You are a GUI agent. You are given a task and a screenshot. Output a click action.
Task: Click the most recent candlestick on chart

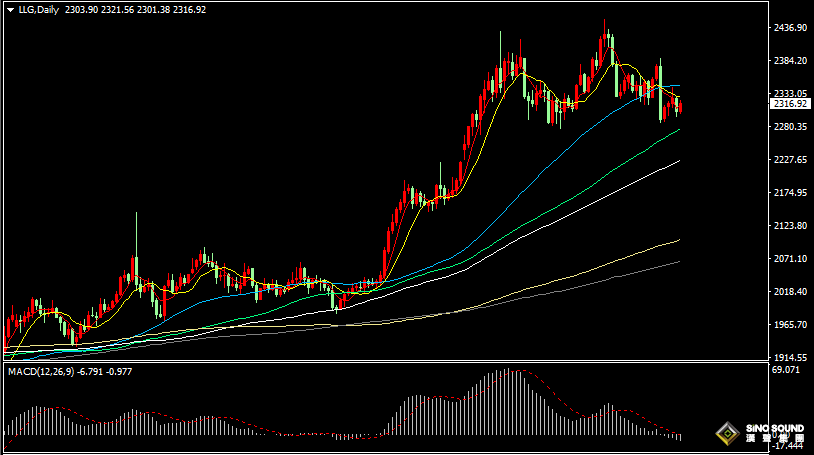(x=680, y=104)
